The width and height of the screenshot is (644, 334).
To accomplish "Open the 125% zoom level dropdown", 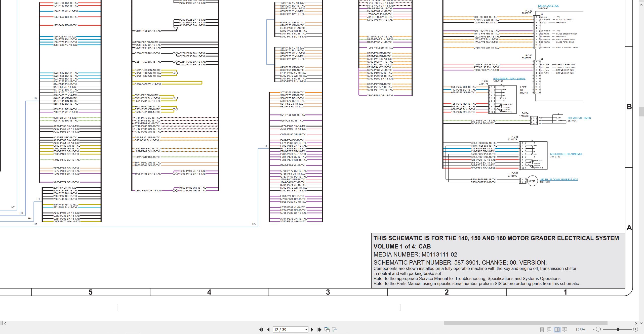I will [594, 329].
